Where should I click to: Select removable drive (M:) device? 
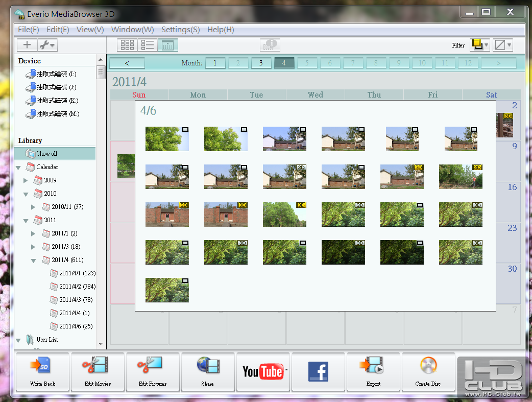53,113
